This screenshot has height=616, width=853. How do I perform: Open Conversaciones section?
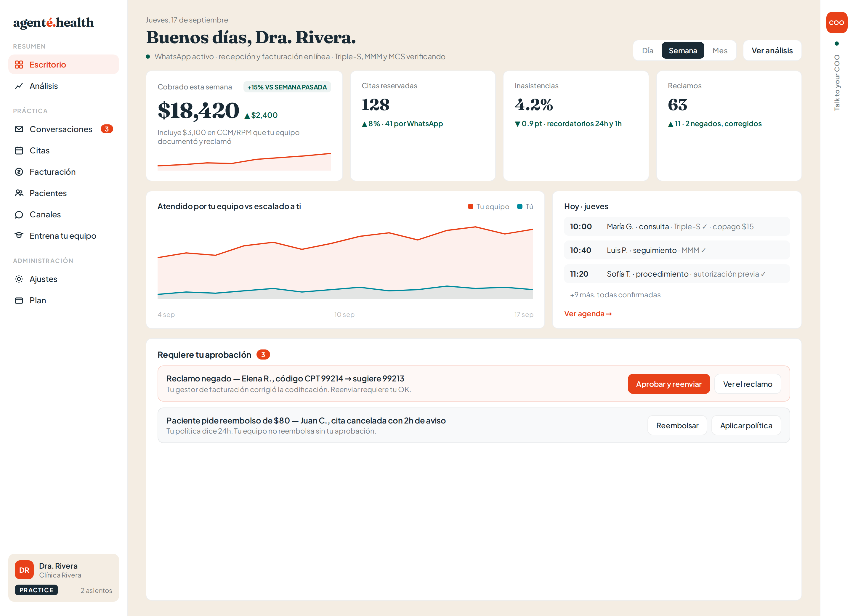coord(64,129)
